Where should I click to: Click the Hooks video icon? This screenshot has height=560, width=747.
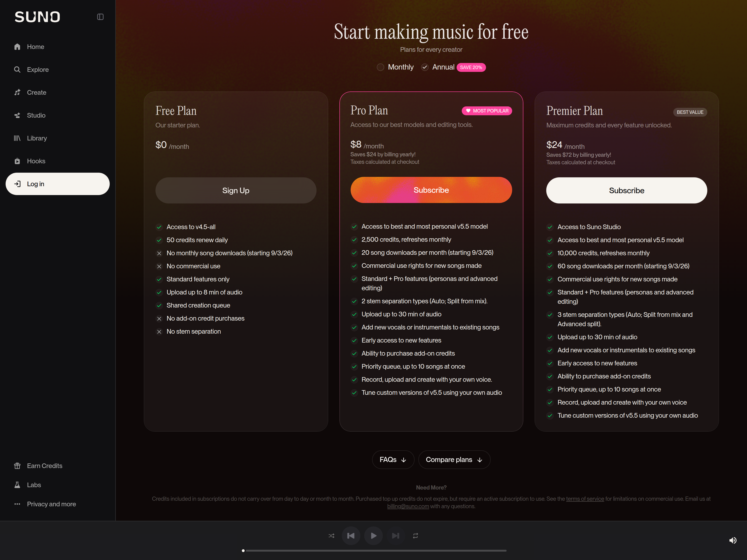[x=17, y=161]
